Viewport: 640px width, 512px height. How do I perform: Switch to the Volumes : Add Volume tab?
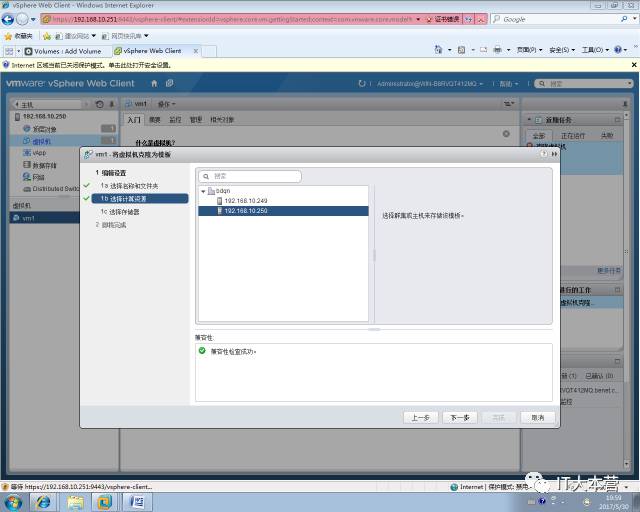64,51
